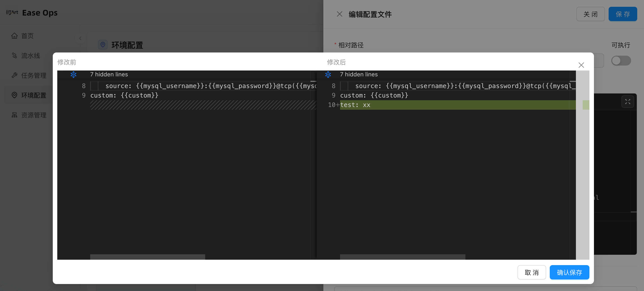Click line 8 source in 修改前 editor
This screenshot has width=644, height=291.
(x=211, y=86)
